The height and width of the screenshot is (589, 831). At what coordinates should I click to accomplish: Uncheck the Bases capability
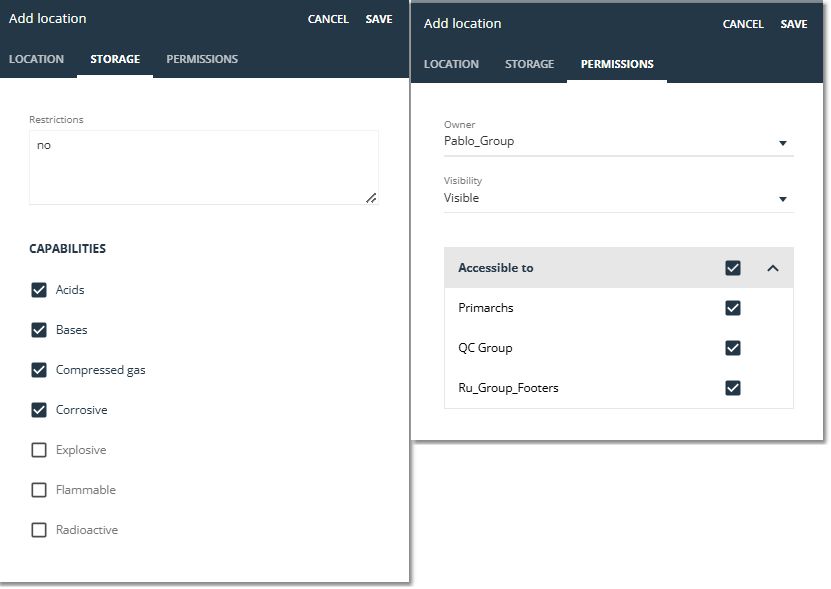click(x=39, y=330)
